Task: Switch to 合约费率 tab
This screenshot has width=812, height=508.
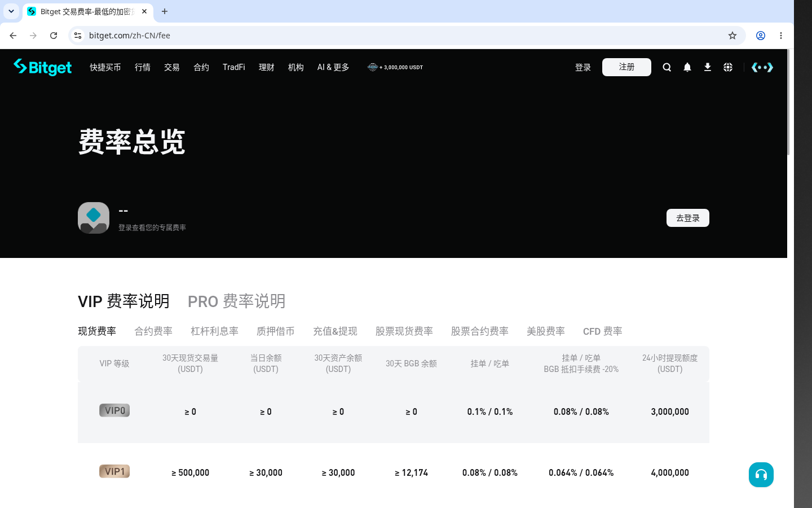Action: [153, 331]
